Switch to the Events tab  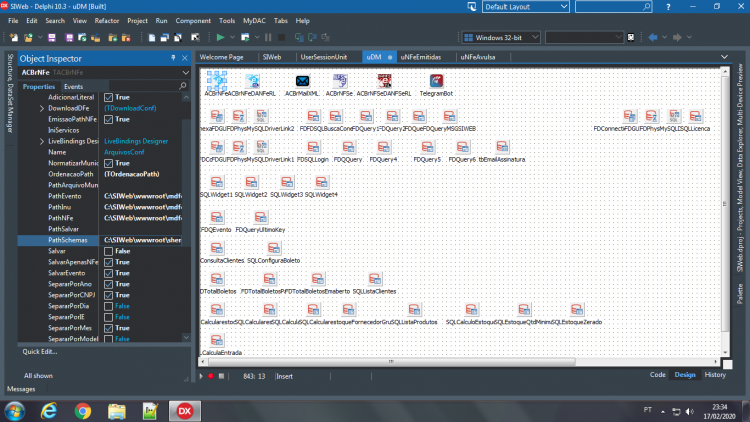pyautogui.click(x=73, y=87)
